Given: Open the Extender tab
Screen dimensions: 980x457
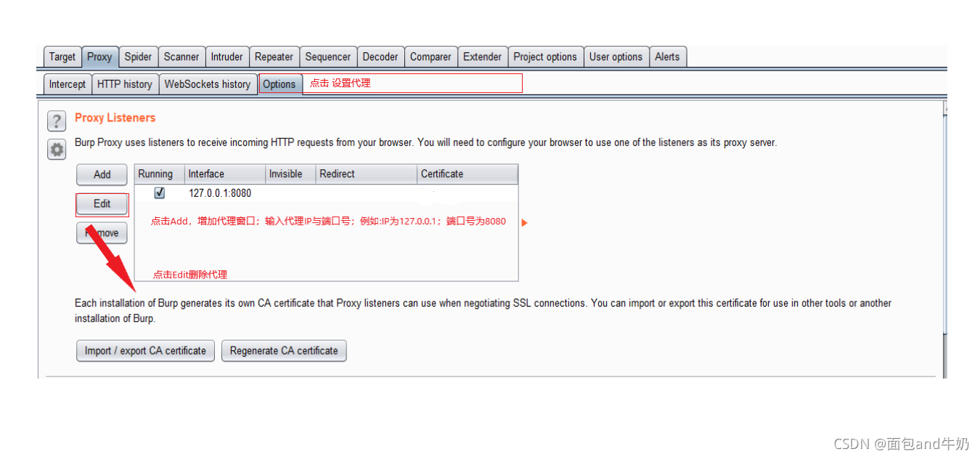Looking at the screenshot, I should coord(483,57).
